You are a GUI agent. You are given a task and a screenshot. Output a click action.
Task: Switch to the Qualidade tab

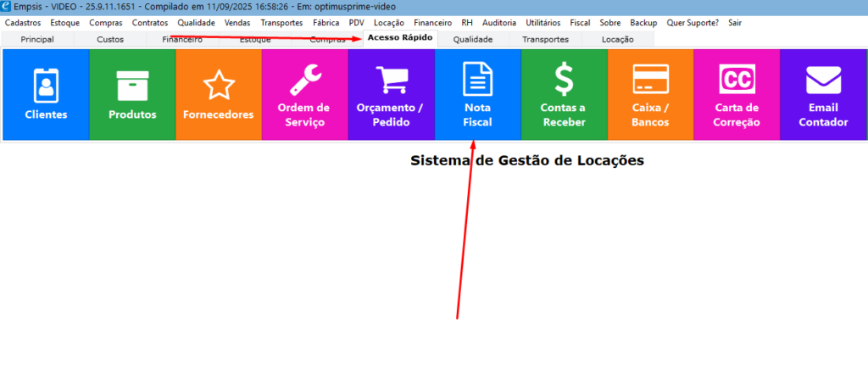473,39
